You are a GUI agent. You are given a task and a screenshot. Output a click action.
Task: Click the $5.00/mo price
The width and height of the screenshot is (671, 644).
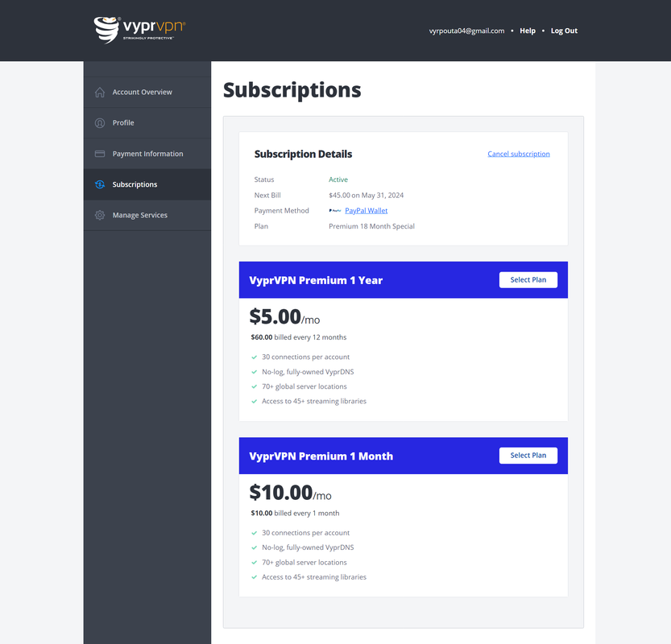point(284,317)
